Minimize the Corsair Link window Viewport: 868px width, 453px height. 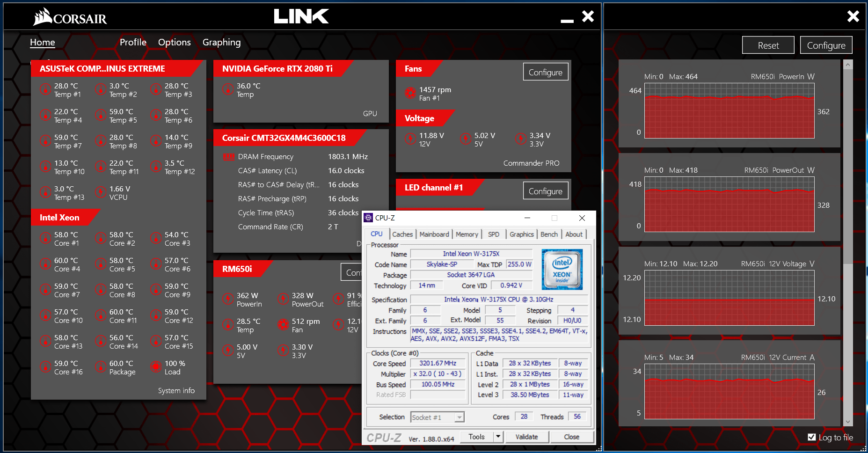tap(567, 21)
